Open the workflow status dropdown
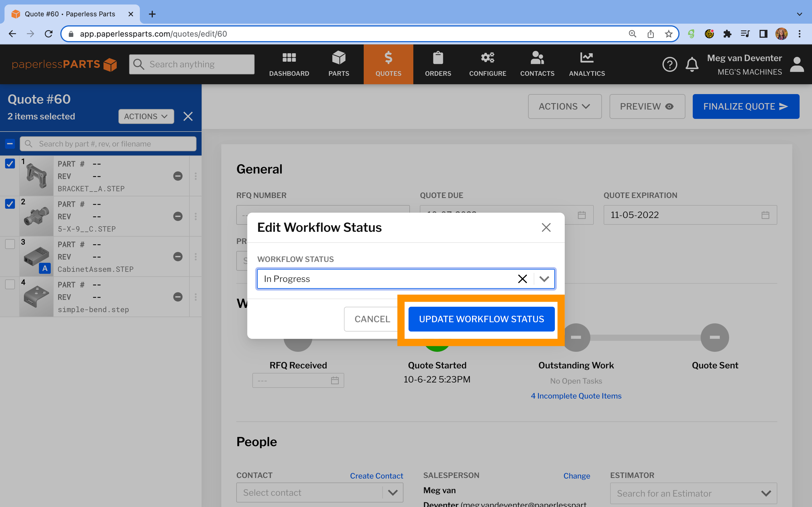This screenshot has height=507, width=812. pos(544,279)
